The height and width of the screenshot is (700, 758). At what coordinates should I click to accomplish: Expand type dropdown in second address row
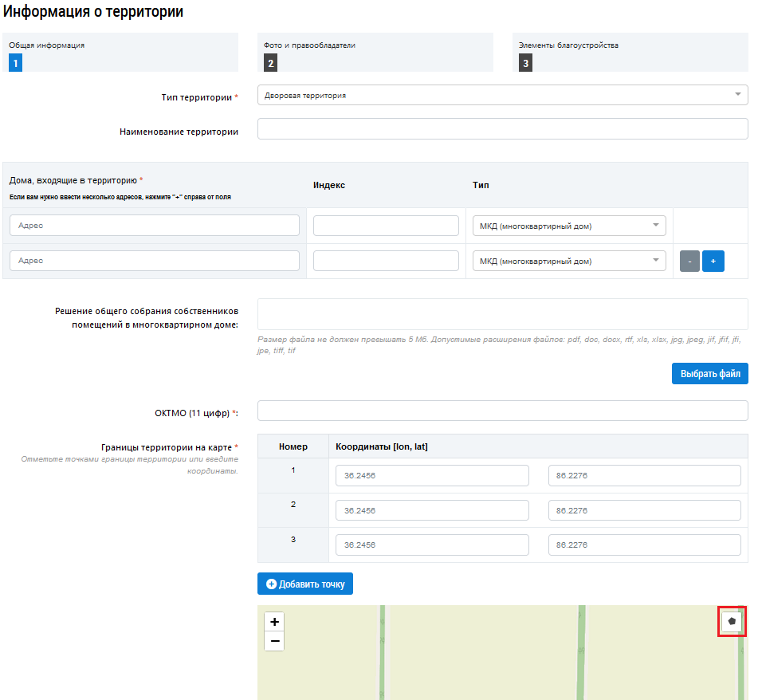pyautogui.click(x=569, y=261)
